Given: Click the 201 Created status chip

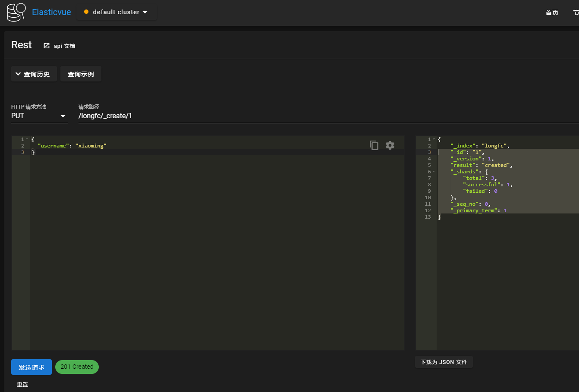Looking at the screenshot, I should click(77, 367).
